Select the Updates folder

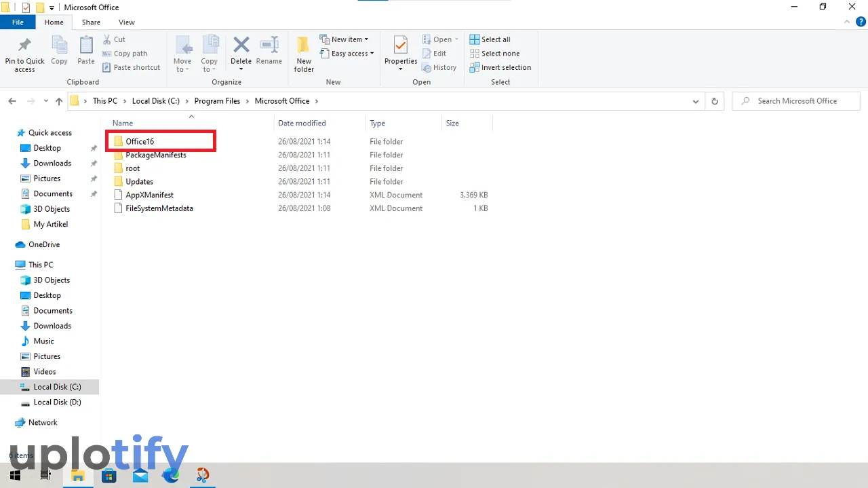tap(139, 182)
